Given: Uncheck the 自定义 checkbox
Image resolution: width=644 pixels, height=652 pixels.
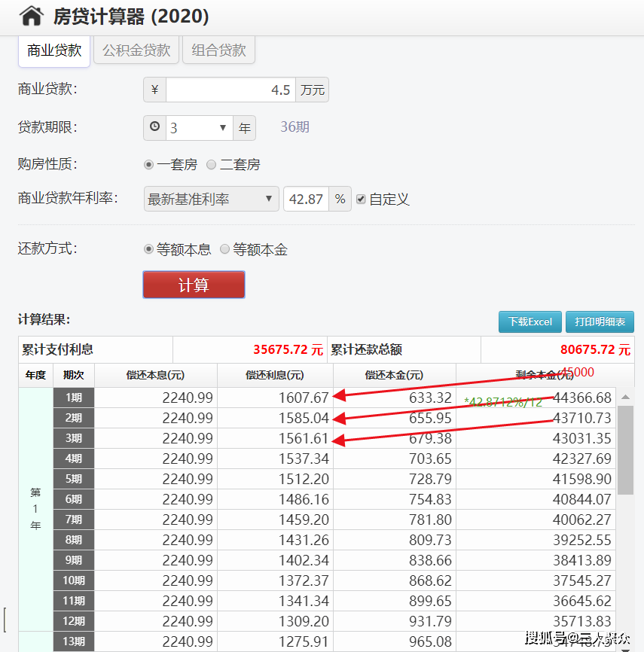Looking at the screenshot, I should tap(359, 198).
